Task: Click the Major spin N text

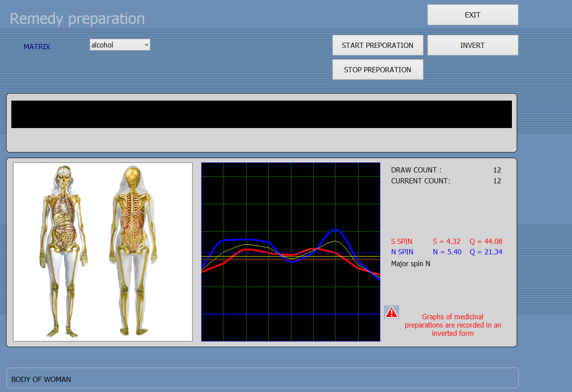Action: coord(410,264)
